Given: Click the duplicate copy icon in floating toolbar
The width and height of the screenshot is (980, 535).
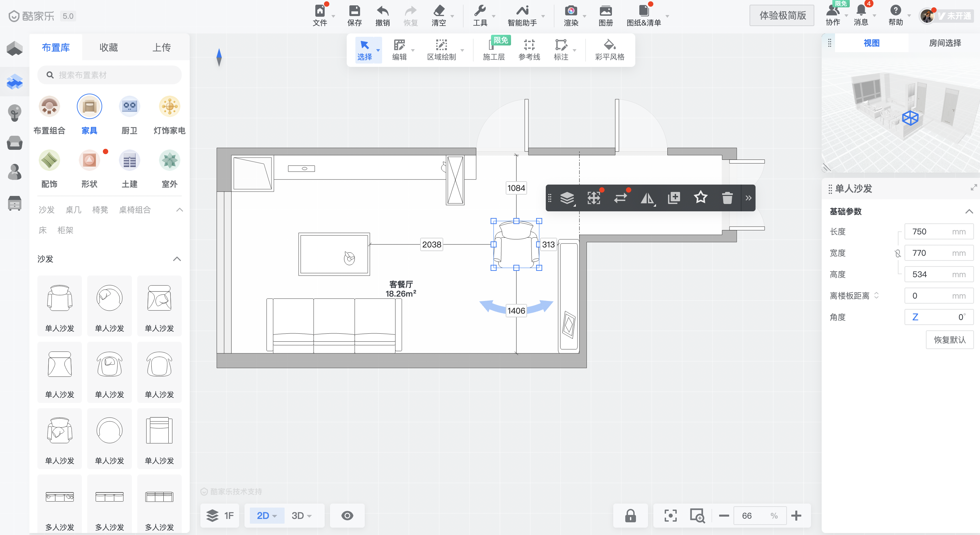Looking at the screenshot, I should point(674,198).
